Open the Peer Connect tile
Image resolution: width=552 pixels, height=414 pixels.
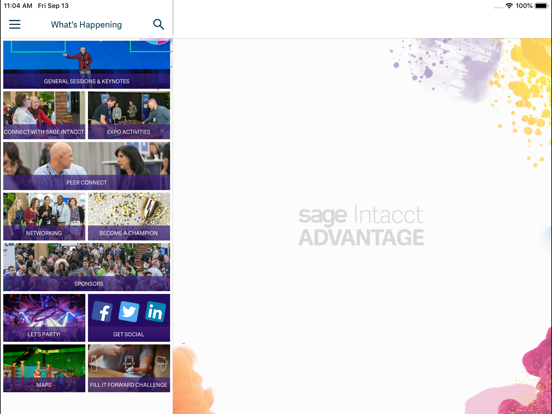click(x=87, y=166)
